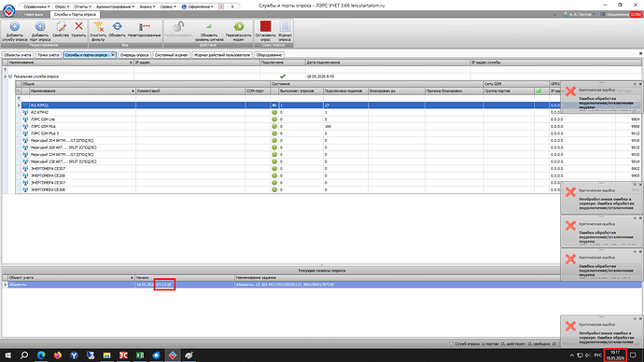Click the red Удалить cross icon
Image resolution: width=644 pixels, height=362 pixels.
(x=78, y=27)
